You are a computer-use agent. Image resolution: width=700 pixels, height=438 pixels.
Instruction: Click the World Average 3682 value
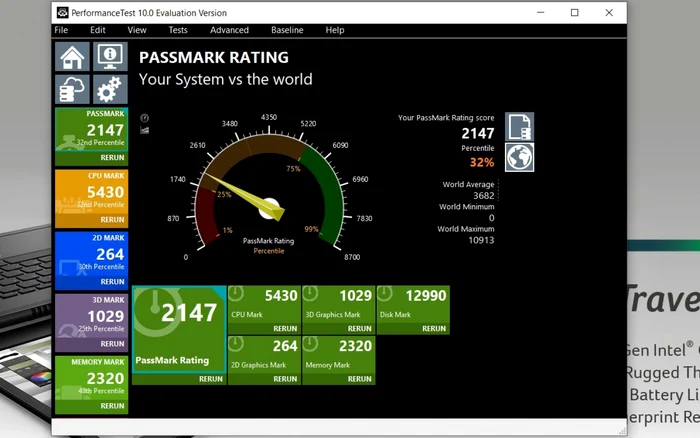483,196
